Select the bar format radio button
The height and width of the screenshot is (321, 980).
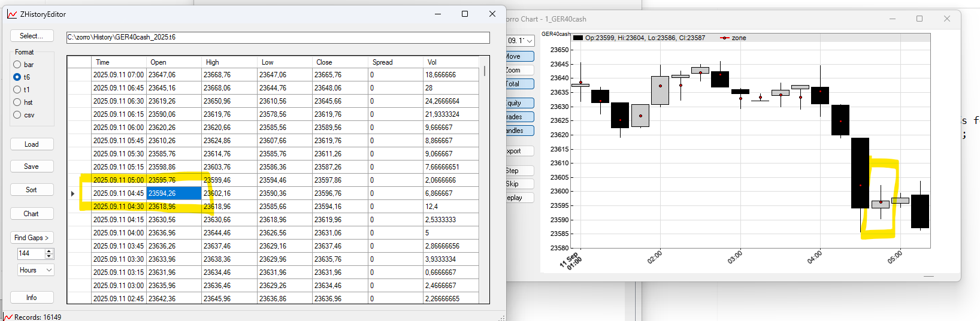17,65
